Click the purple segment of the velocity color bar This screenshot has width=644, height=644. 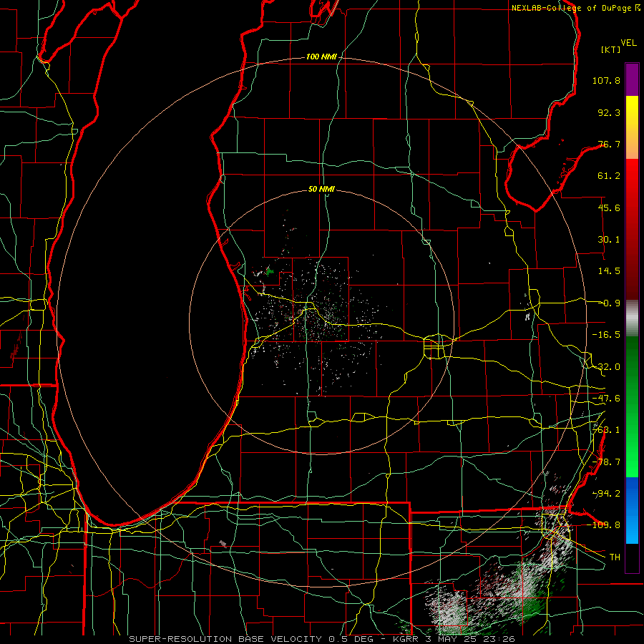tap(632, 79)
